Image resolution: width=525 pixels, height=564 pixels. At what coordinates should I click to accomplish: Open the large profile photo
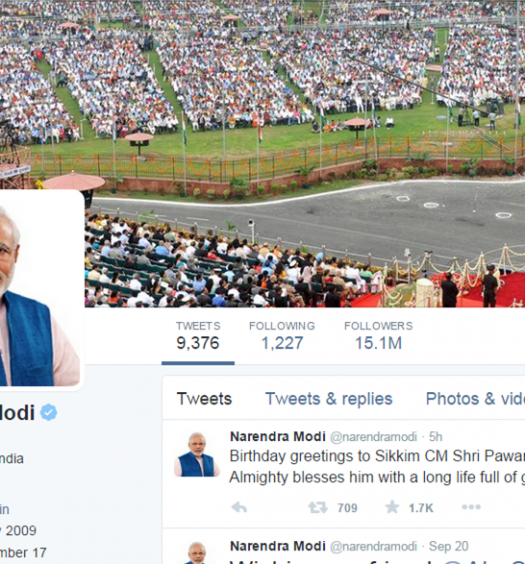(40, 290)
